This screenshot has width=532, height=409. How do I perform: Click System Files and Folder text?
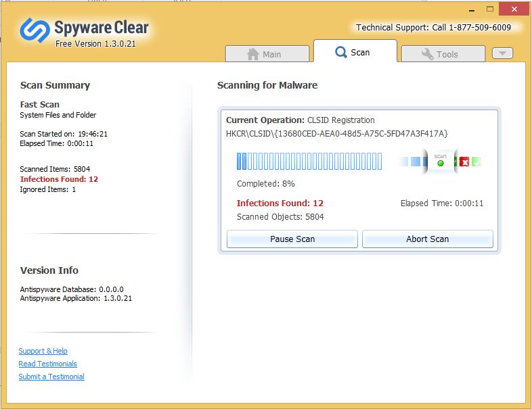pyautogui.click(x=58, y=115)
